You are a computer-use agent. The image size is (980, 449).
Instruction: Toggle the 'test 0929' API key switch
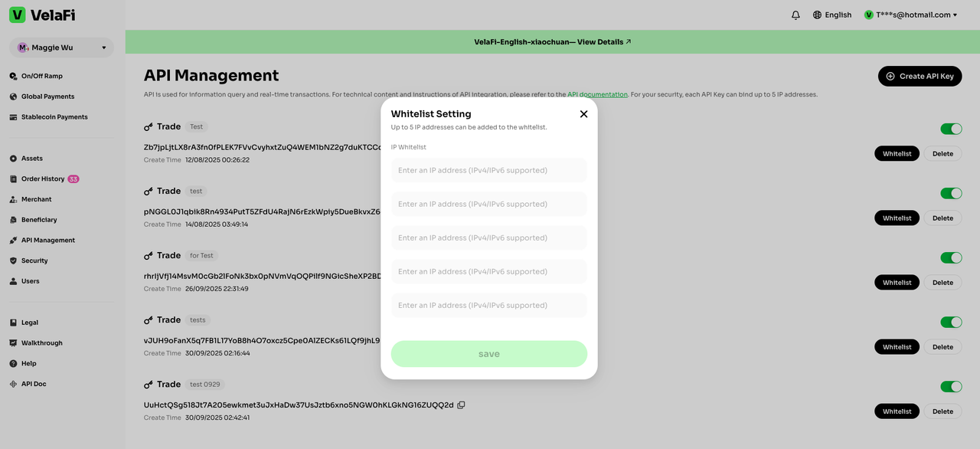(951, 386)
